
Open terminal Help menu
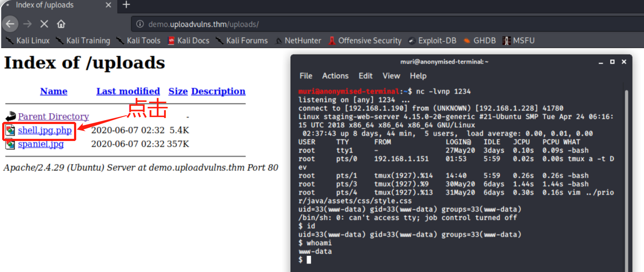(418, 76)
